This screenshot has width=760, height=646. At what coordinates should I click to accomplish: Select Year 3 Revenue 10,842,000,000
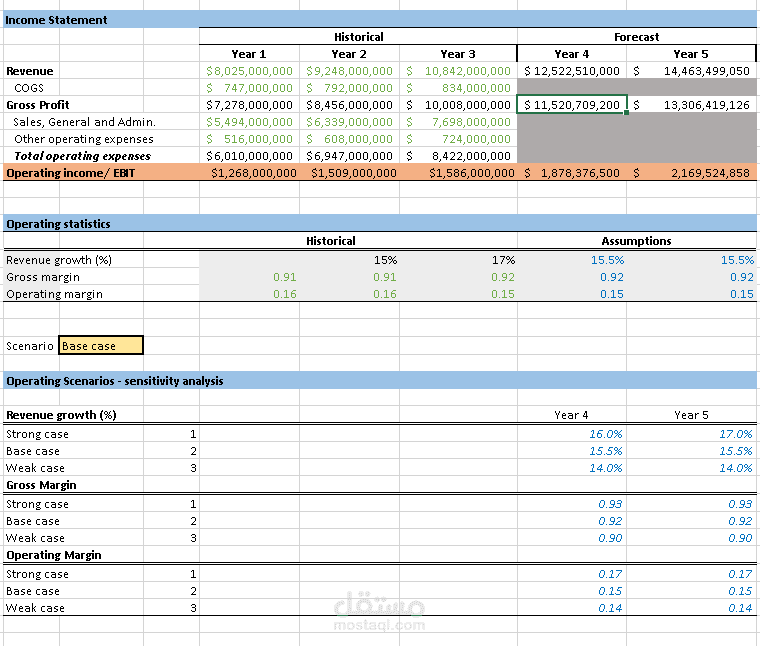(x=459, y=71)
